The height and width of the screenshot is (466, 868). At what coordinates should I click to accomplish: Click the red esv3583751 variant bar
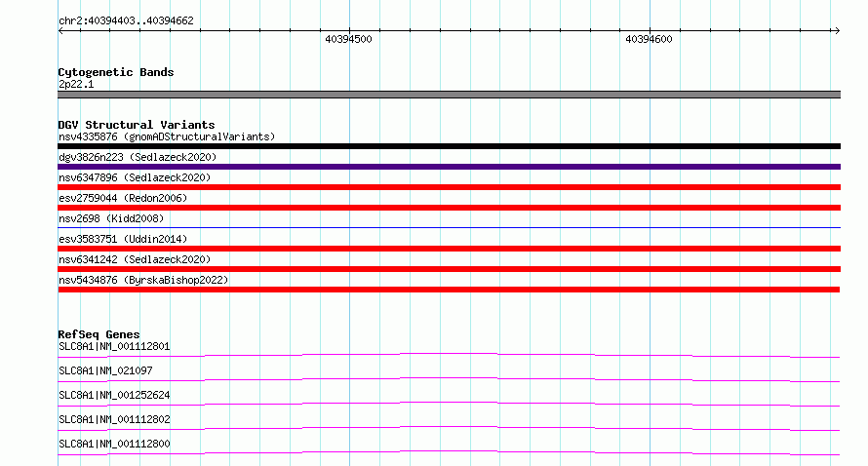[449, 249]
